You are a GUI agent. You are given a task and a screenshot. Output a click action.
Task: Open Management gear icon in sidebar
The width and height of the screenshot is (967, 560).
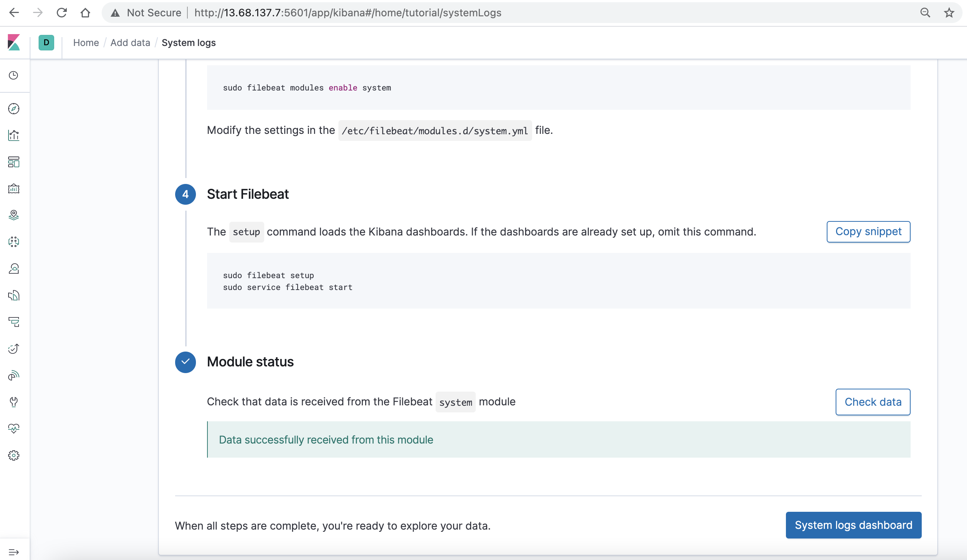tap(14, 455)
